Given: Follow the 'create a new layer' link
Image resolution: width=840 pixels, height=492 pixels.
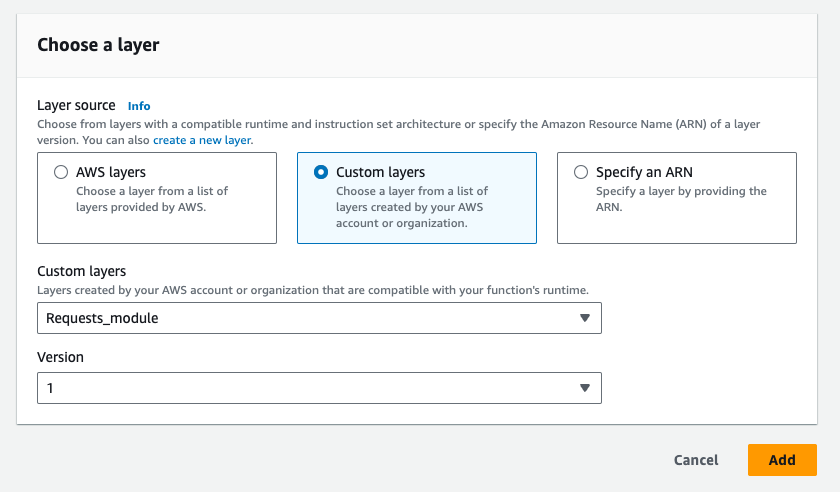Looking at the screenshot, I should tap(201, 140).
